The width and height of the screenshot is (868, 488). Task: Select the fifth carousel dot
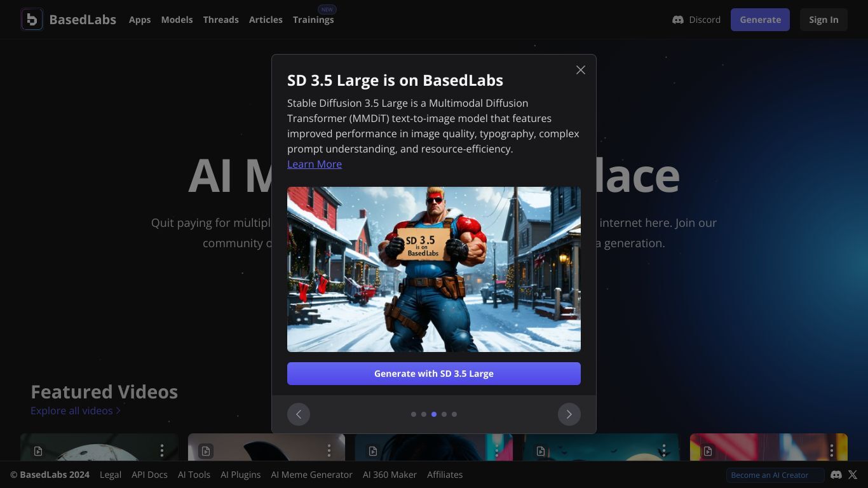click(454, 414)
